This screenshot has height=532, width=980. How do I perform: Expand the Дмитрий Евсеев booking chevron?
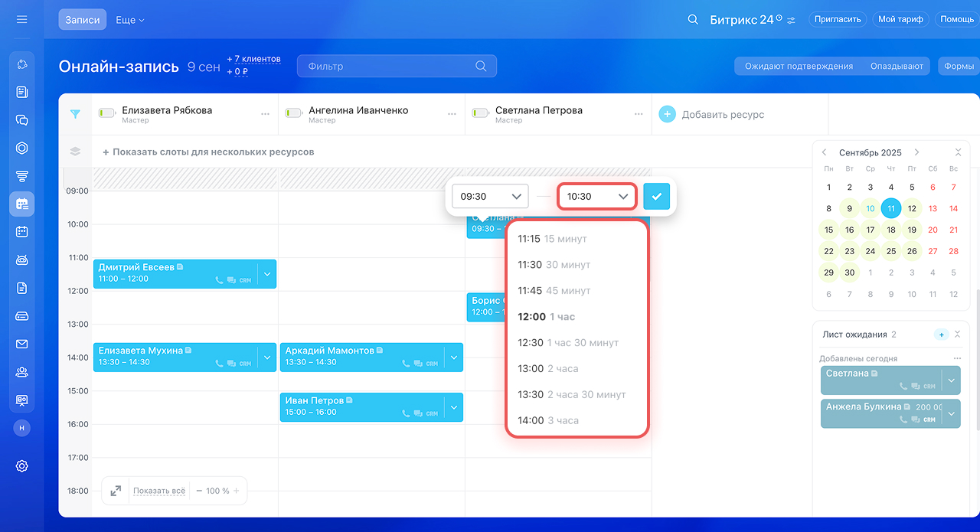[x=266, y=273]
